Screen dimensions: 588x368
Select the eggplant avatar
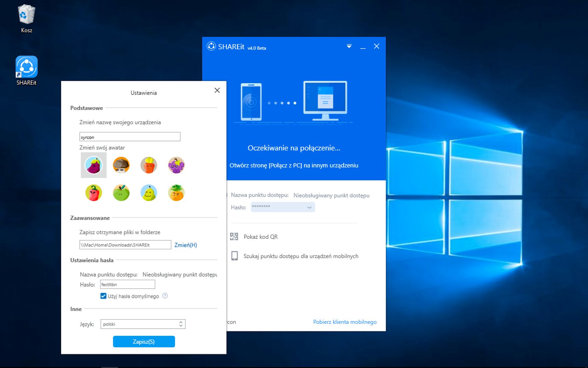94,165
